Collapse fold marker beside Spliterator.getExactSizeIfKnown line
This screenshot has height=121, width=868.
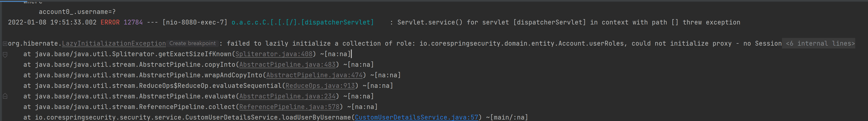[x=5, y=54]
